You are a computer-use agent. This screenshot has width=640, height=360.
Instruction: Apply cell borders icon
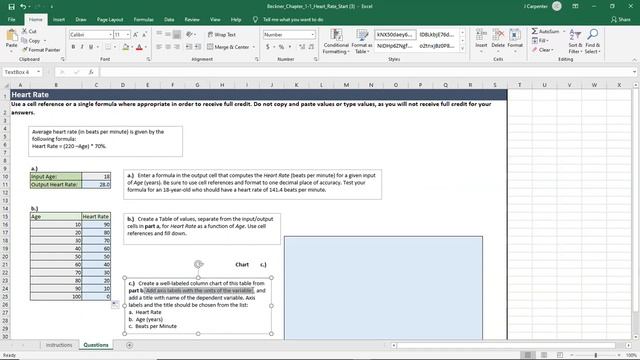[x=107, y=47]
